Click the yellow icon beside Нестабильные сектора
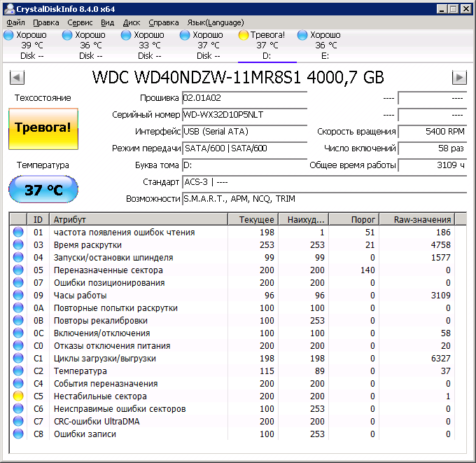476x463 pixels. click(18, 396)
